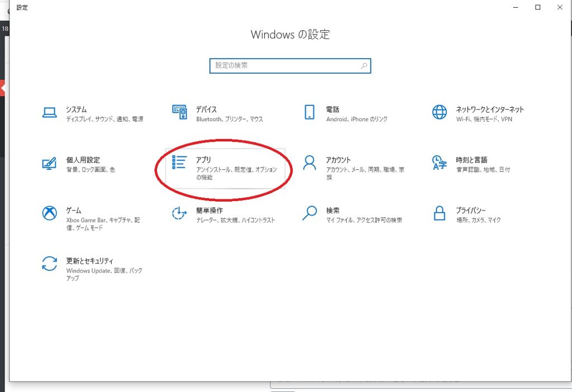This screenshot has height=392, width=572.
Task: Click the ゲーム Xbox icon
Action: coord(49,213)
